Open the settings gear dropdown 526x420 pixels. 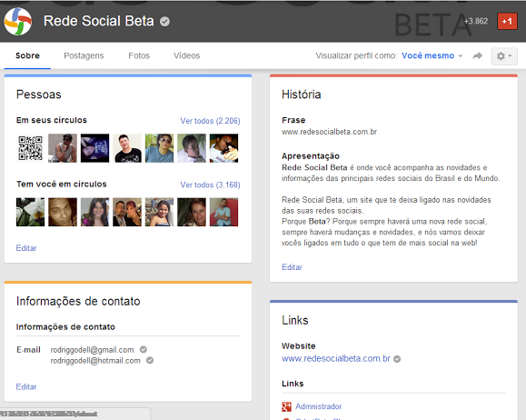(504, 56)
